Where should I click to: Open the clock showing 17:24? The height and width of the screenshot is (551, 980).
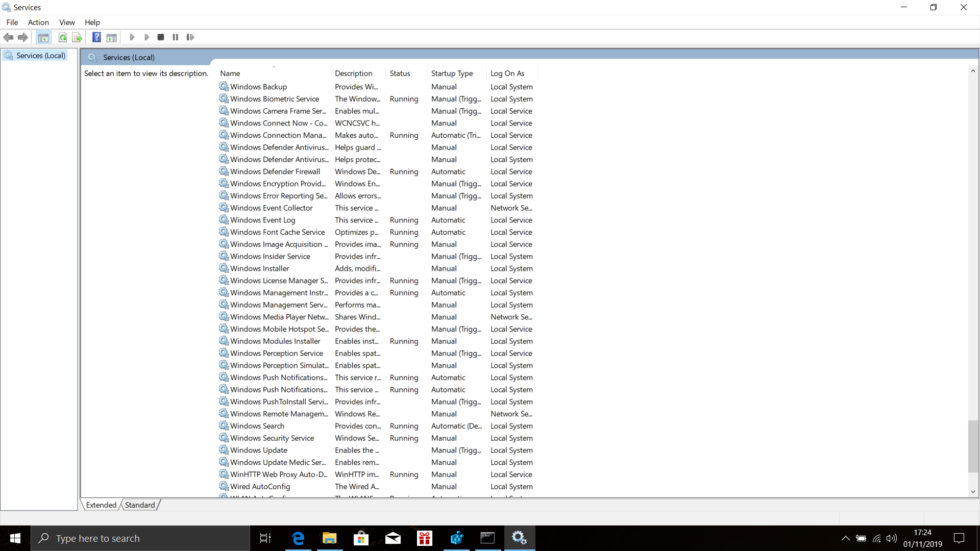(923, 538)
